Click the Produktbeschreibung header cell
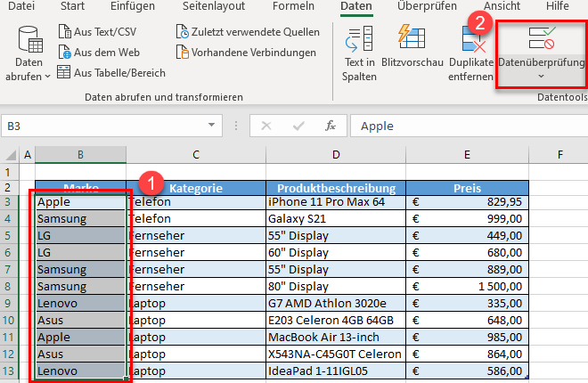This screenshot has height=383, width=588. pos(336,188)
